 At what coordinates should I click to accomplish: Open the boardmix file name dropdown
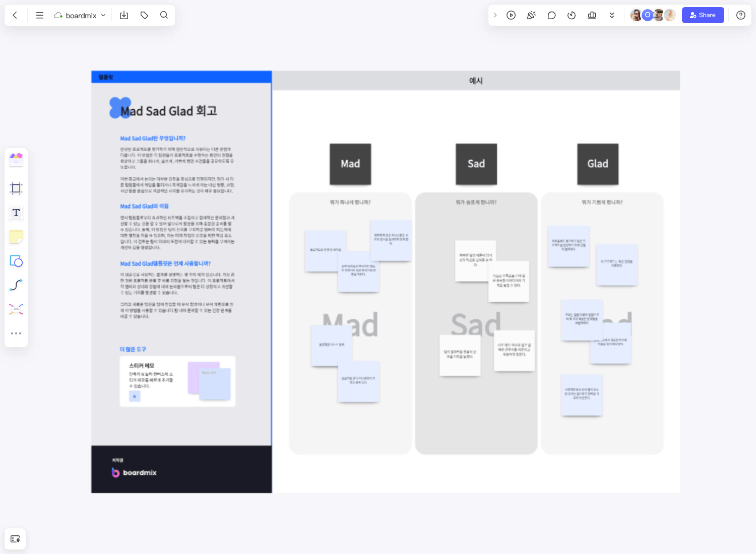[80, 15]
